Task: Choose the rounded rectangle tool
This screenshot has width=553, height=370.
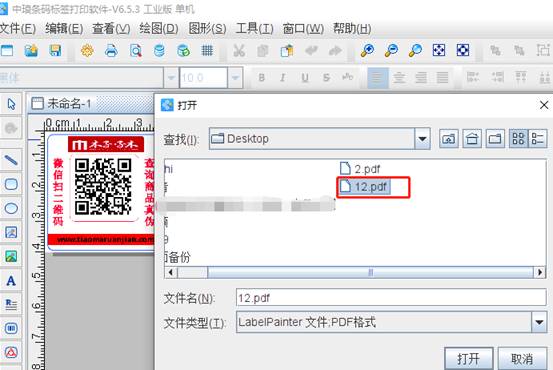Action: [x=11, y=184]
